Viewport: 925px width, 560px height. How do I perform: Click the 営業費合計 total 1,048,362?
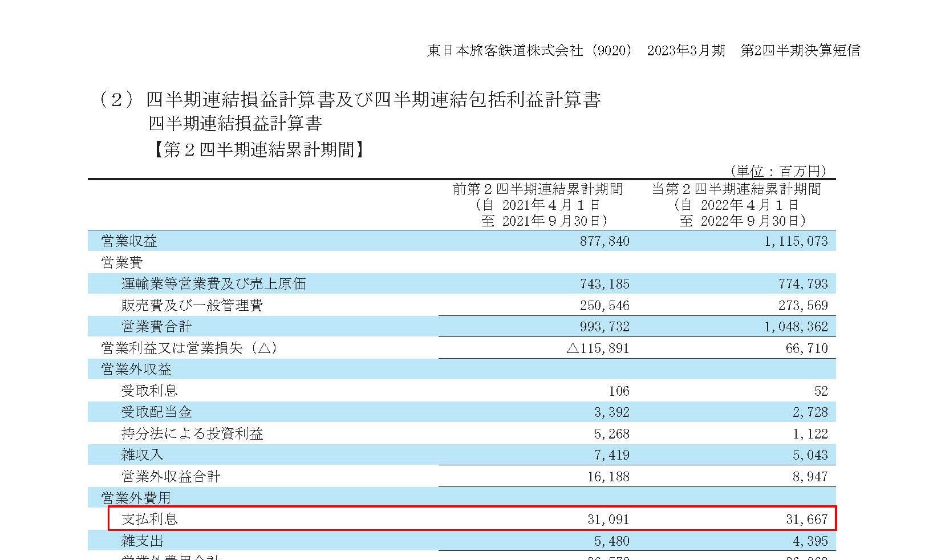point(796,327)
